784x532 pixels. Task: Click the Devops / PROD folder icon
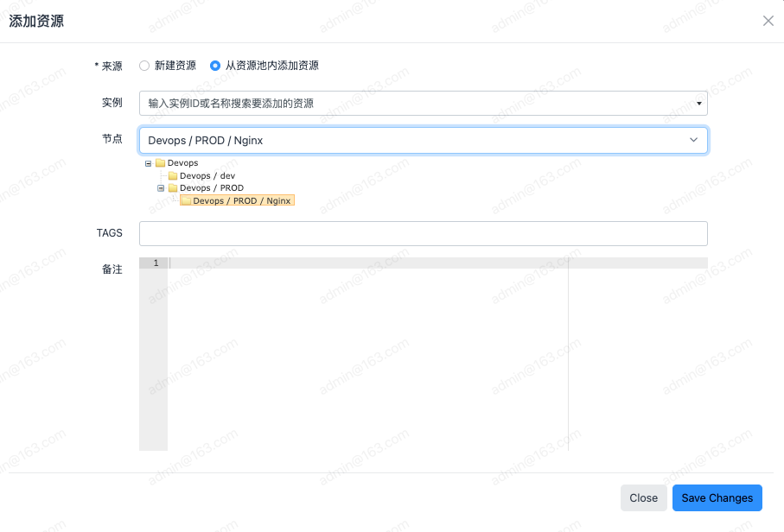pyautogui.click(x=173, y=188)
